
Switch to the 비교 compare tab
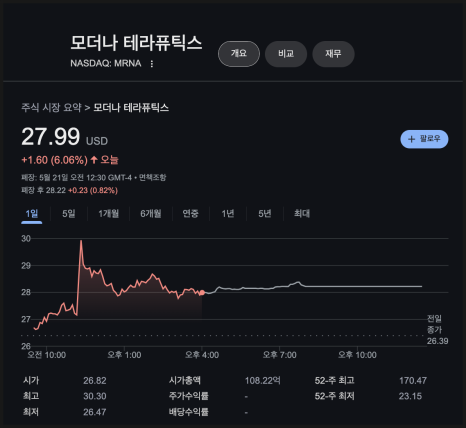tap(286, 54)
